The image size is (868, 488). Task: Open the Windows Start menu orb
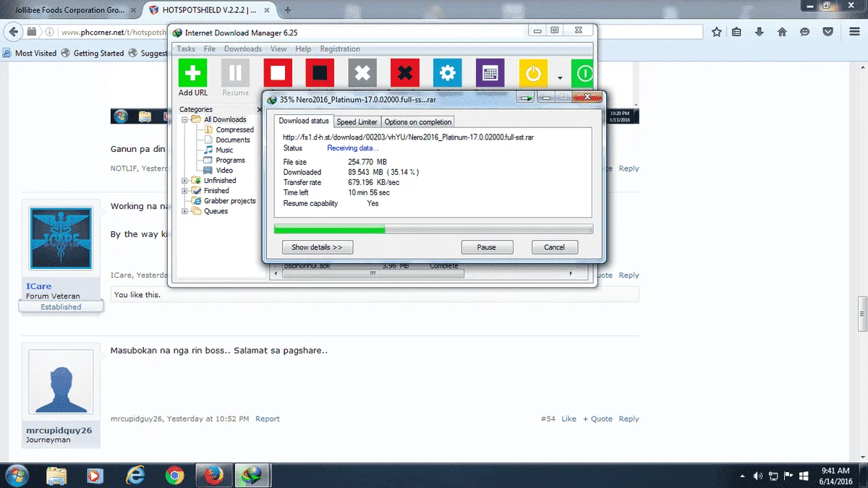pyautogui.click(x=17, y=474)
